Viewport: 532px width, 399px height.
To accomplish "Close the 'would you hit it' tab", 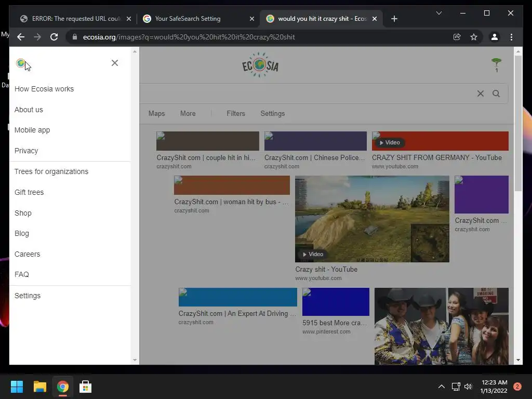I will click(375, 19).
